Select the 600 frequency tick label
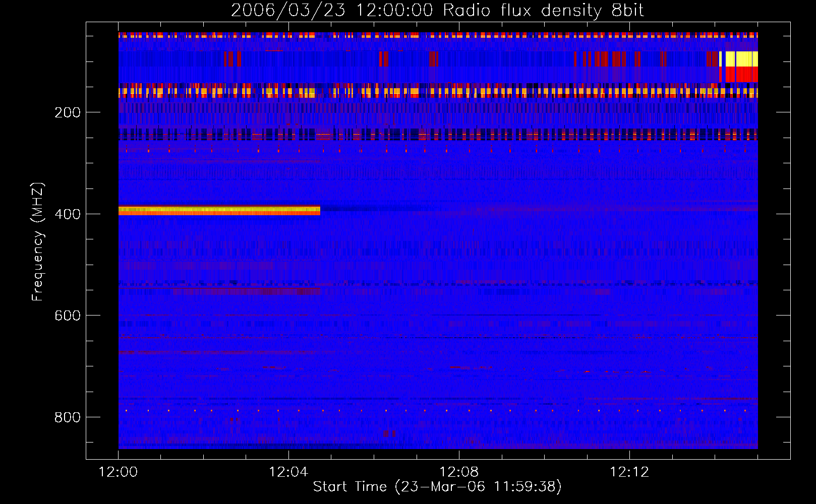The image size is (816, 504). coord(68,316)
